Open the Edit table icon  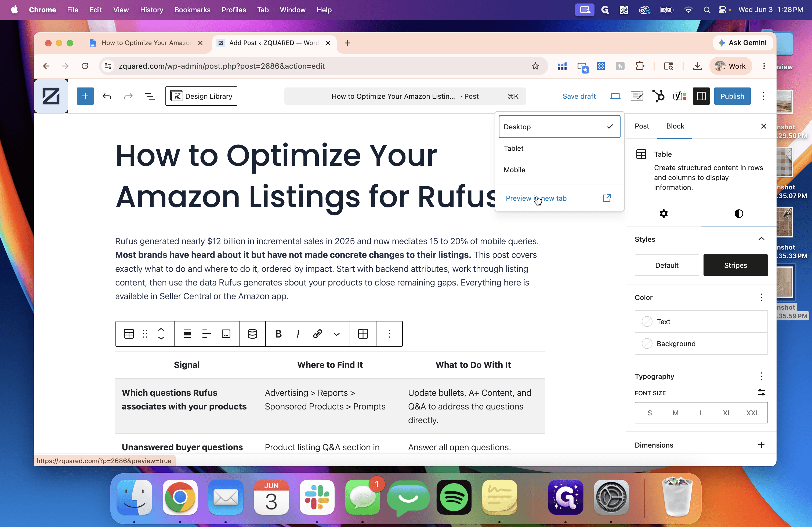[363, 334]
